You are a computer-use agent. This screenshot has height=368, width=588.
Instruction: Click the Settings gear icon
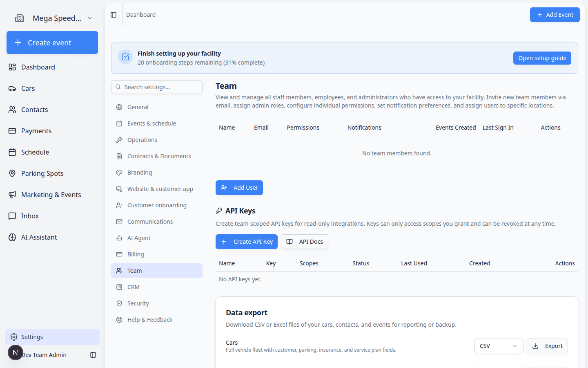[x=14, y=337]
